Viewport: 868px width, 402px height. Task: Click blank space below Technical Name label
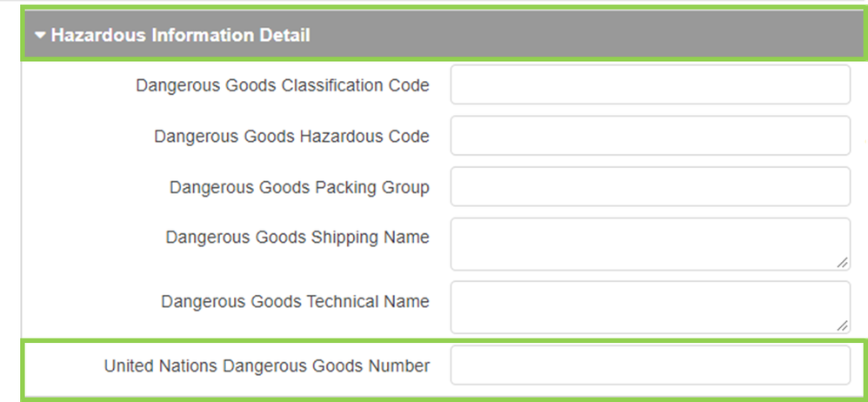295,325
